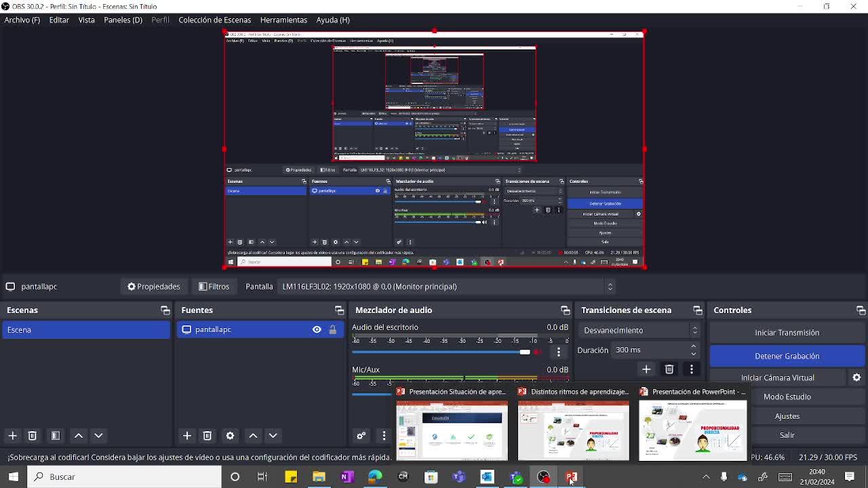Open Paneles menu

click(123, 20)
